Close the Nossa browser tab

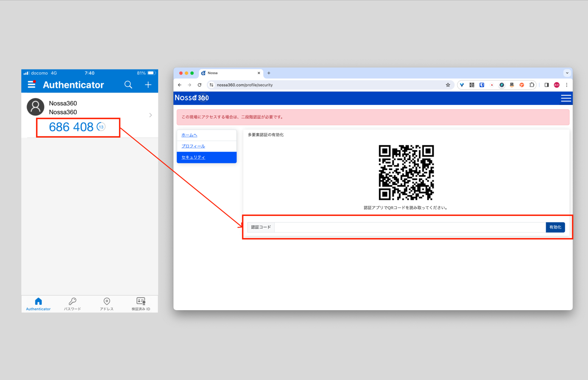[x=259, y=73]
